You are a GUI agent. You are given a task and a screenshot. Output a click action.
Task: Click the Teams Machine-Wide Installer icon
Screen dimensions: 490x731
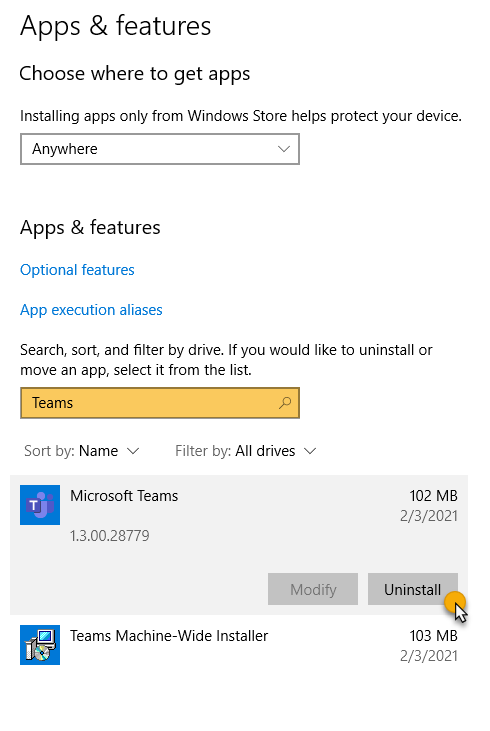tap(40, 645)
